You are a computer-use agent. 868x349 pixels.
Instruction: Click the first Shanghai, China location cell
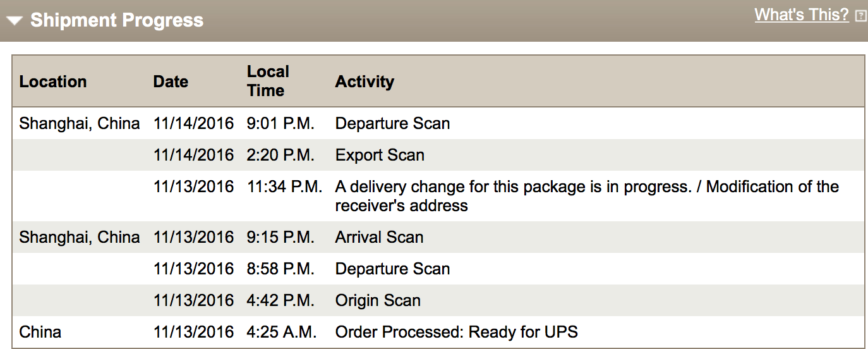coord(80,123)
